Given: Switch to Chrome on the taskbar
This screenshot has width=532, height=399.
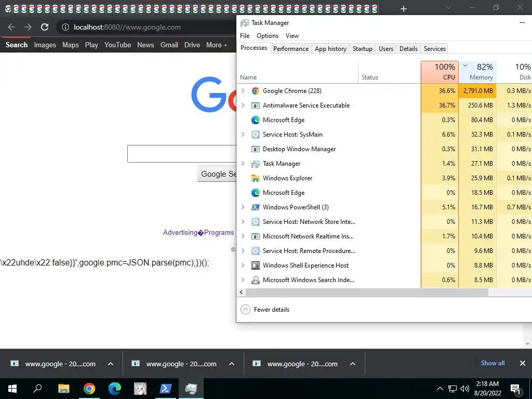Looking at the screenshot, I should (x=89, y=389).
